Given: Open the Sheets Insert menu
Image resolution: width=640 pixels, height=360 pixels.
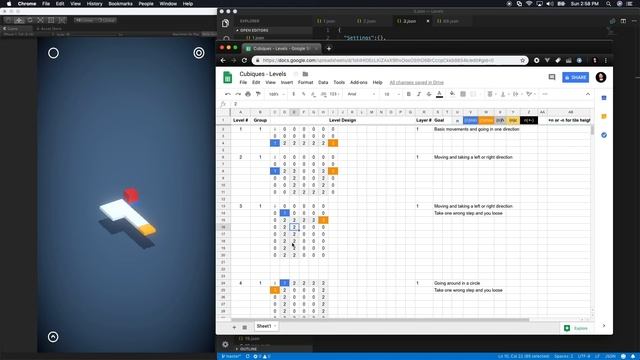Looking at the screenshot, I should point(287,82).
